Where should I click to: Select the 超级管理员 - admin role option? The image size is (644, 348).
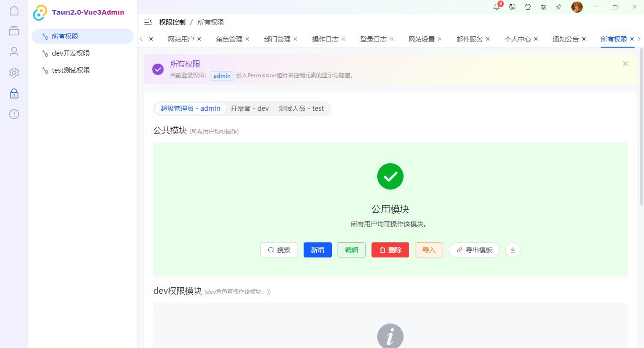point(190,108)
